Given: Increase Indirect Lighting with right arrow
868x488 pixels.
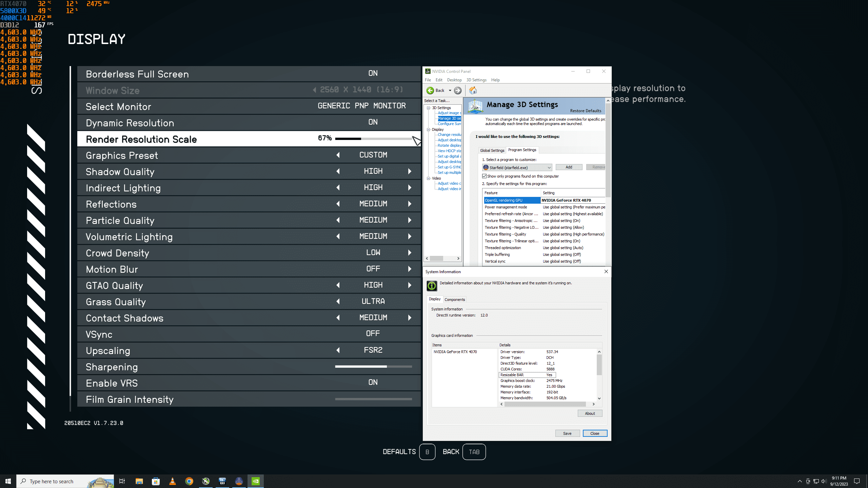Looking at the screenshot, I should 410,188.
